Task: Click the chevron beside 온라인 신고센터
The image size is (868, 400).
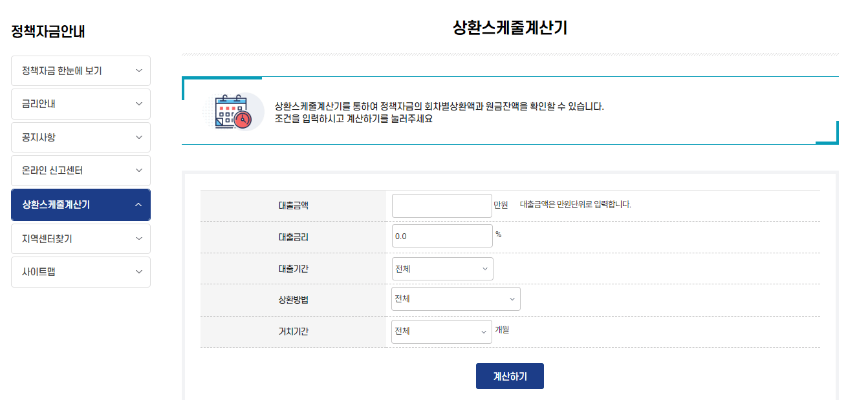Action: click(138, 171)
